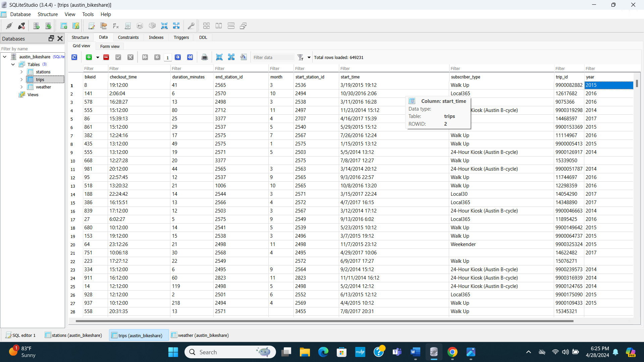Image resolution: width=644 pixels, height=362 pixels.
Task: Open weather (austin_bikeshare) from bottom task list
Action: (200, 335)
